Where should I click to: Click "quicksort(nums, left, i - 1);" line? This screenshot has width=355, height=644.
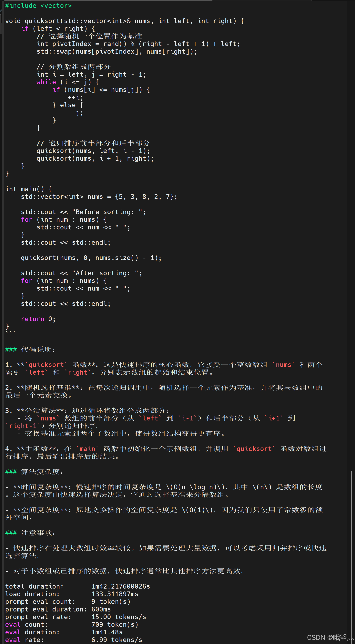[93, 151]
